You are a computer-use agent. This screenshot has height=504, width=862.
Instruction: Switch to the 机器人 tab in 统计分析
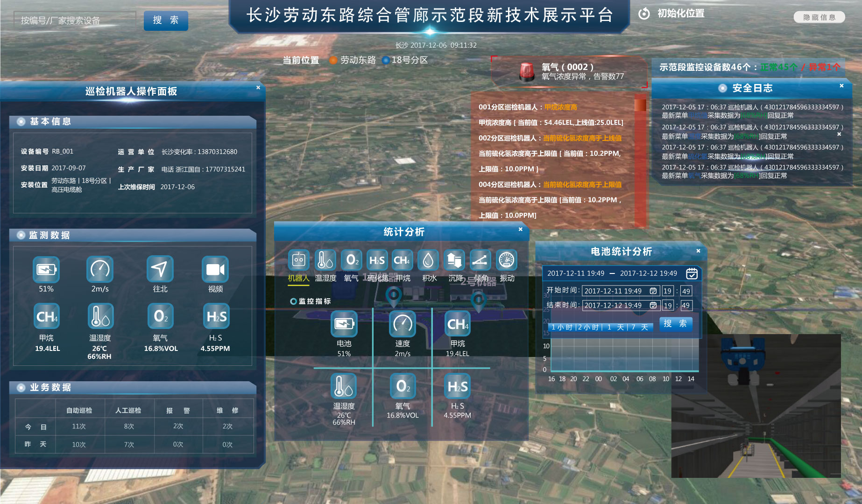[299, 260]
